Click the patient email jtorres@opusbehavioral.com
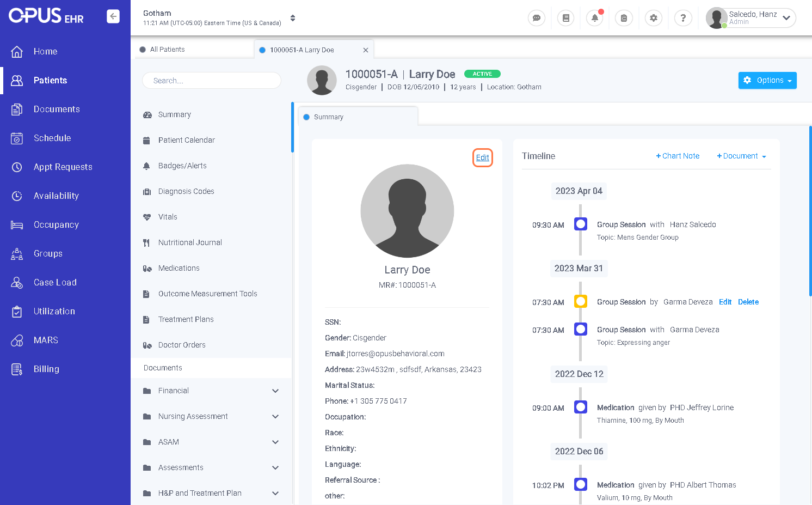This screenshot has width=812, height=505. 396,354
